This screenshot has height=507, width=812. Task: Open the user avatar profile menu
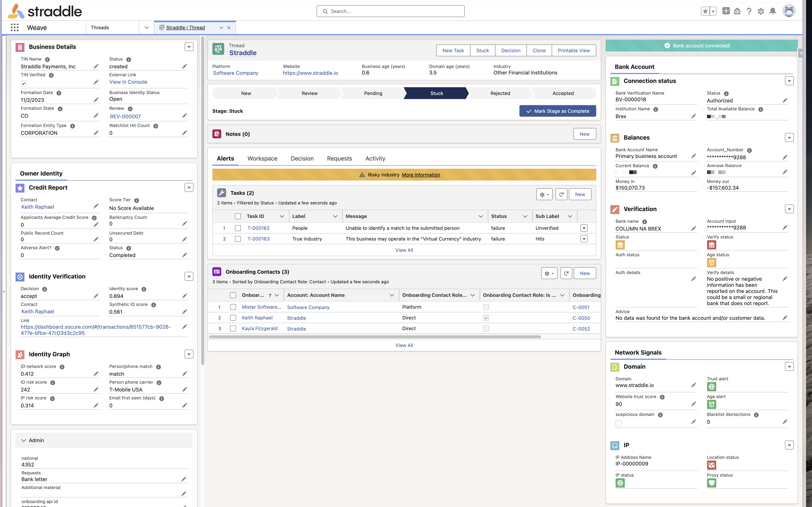point(789,11)
